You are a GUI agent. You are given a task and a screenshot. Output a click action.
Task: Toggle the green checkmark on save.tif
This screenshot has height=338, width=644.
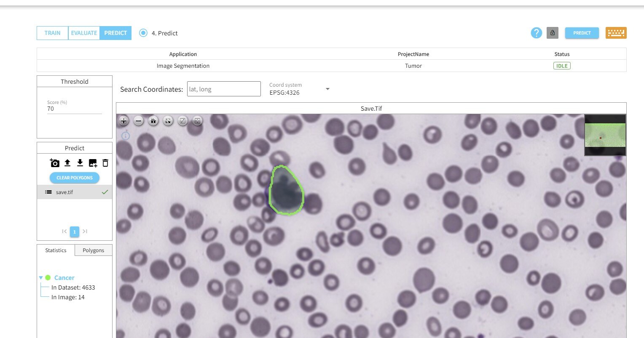click(105, 192)
